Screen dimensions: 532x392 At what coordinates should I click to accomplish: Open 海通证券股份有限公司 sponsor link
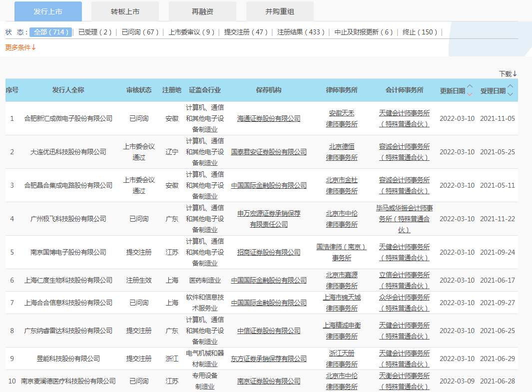pyautogui.click(x=269, y=119)
